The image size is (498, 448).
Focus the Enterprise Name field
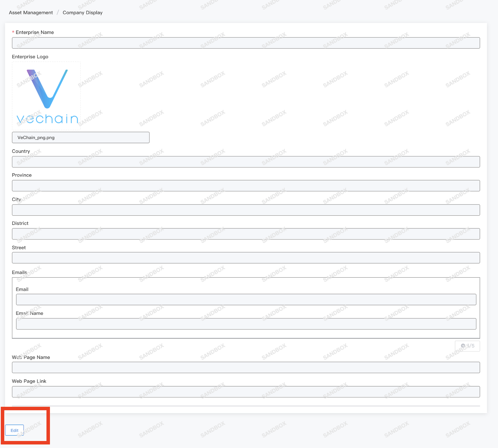(246, 43)
